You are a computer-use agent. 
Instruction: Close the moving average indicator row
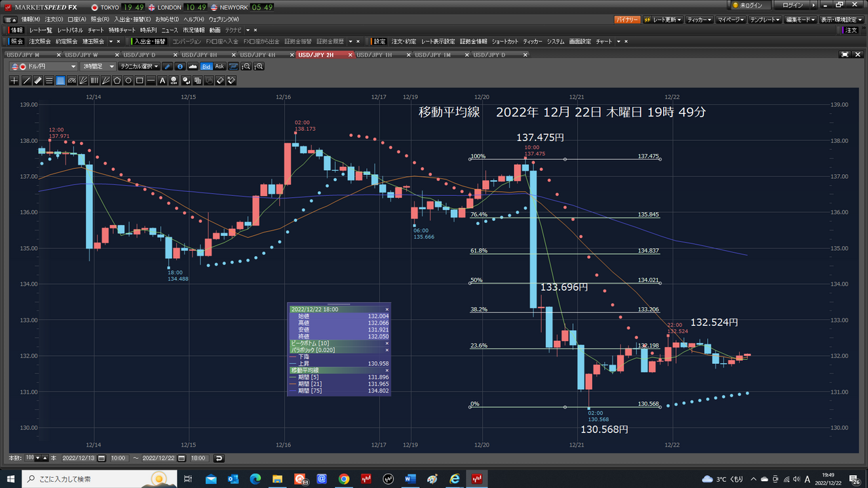(x=387, y=370)
